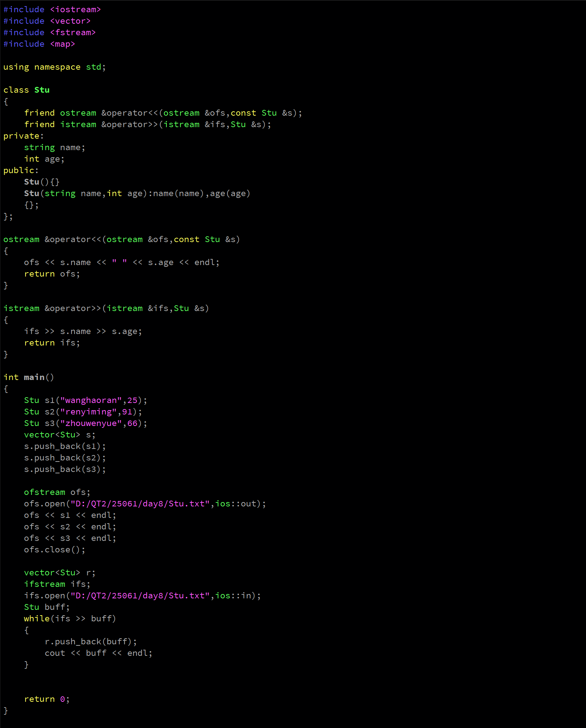Screen dimensions: 586x728
Task: Click the 'vector<Stu> r;' line
Action: (x=60, y=573)
